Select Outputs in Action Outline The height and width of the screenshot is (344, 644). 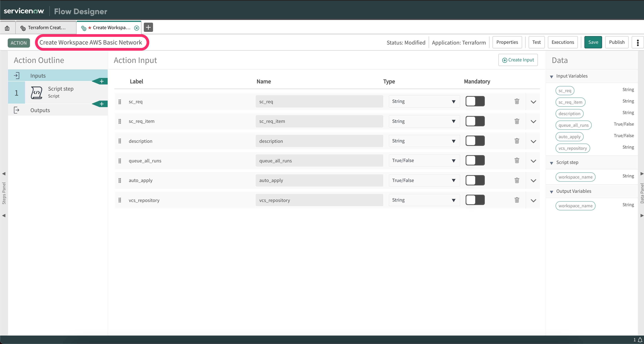pyautogui.click(x=40, y=110)
